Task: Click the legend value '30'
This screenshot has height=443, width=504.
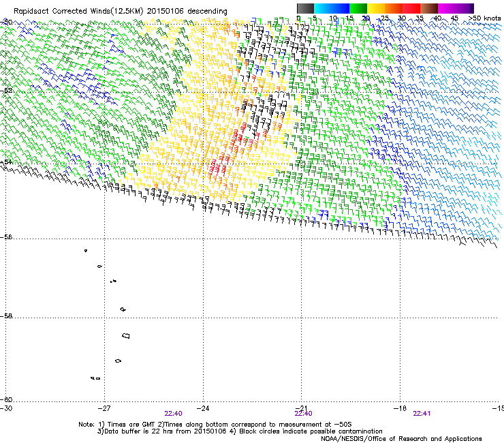Action: (402, 18)
